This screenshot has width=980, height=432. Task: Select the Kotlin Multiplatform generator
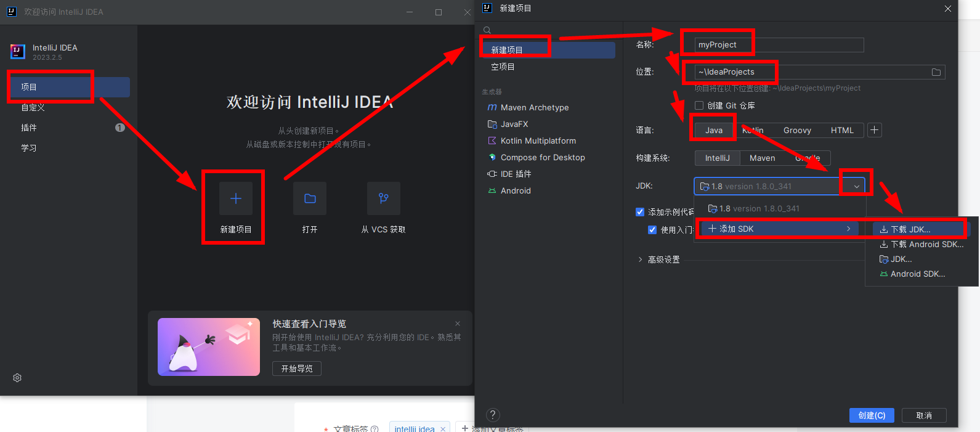click(x=538, y=141)
